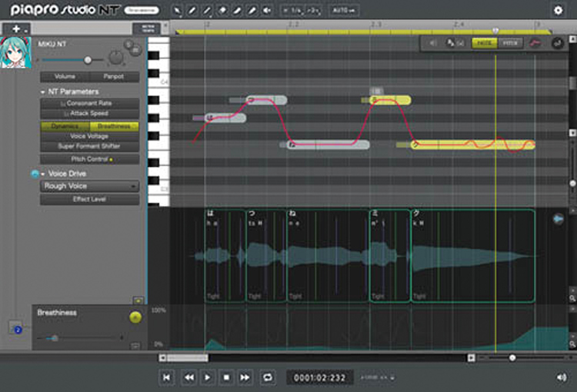This screenshot has width=577, height=392.
Task: Click the help question mark icon
Action: tap(18, 330)
